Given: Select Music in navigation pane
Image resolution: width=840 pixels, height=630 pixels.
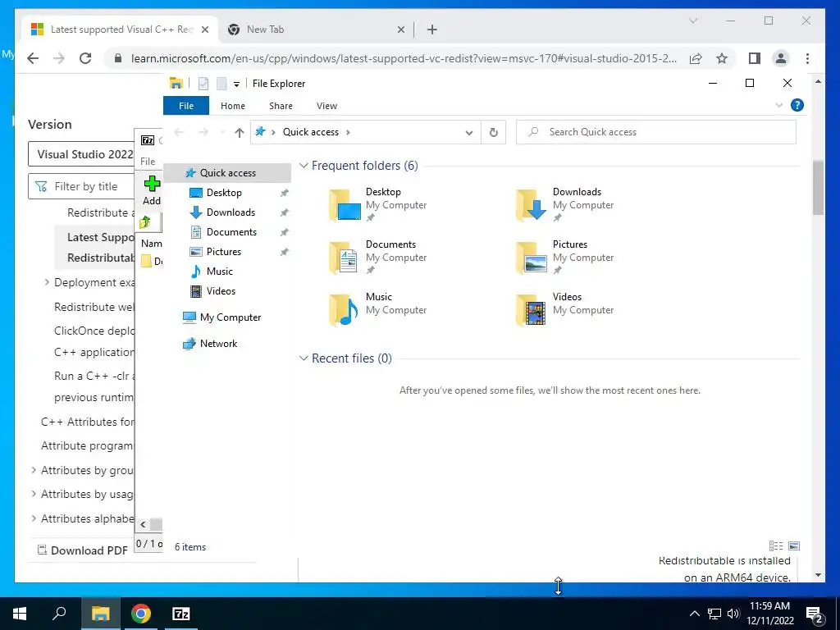Looking at the screenshot, I should pyautogui.click(x=220, y=271).
